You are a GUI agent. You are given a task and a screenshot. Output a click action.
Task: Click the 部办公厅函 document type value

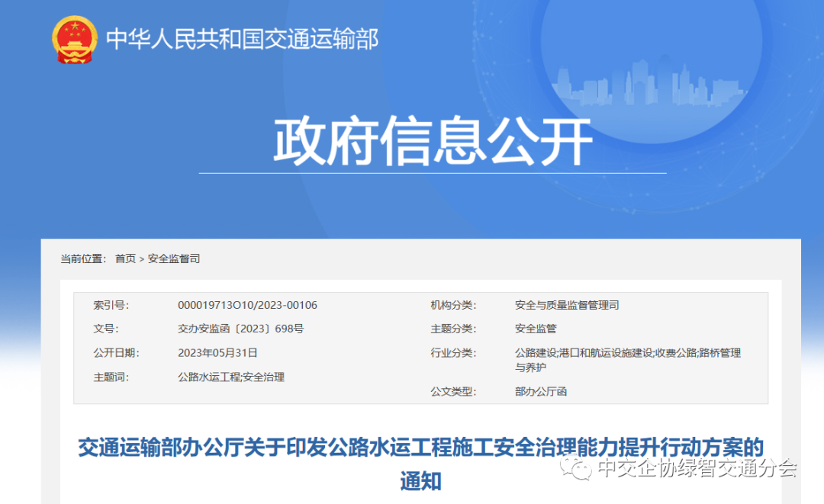coord(541,392)
